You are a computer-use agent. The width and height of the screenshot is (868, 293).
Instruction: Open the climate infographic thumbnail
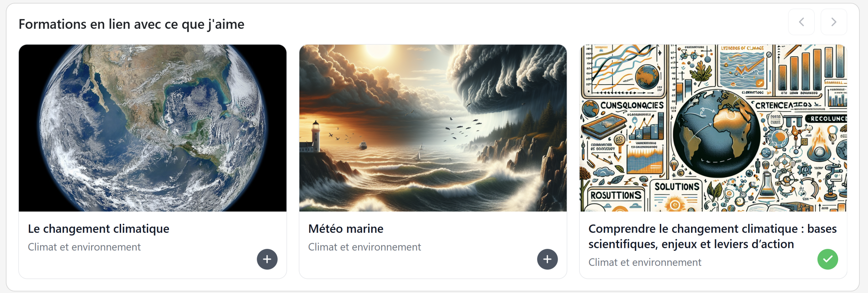pos(713,128)
